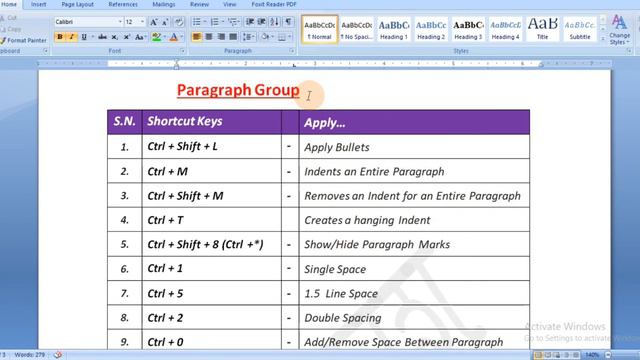640x360 pixels.
Task: Open the Bullets dropdown arrow
Action: point(204,22)
